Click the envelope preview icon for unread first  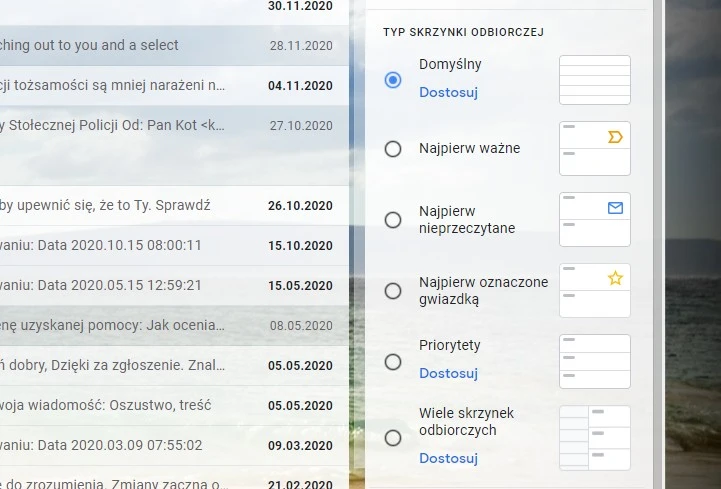click(x=615, y=208)
